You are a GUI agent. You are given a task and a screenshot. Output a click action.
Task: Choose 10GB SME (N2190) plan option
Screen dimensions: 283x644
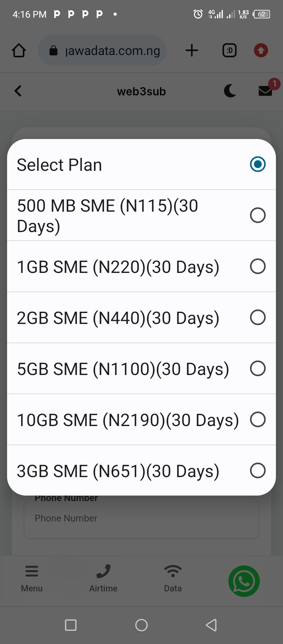(x=257, y=419)
